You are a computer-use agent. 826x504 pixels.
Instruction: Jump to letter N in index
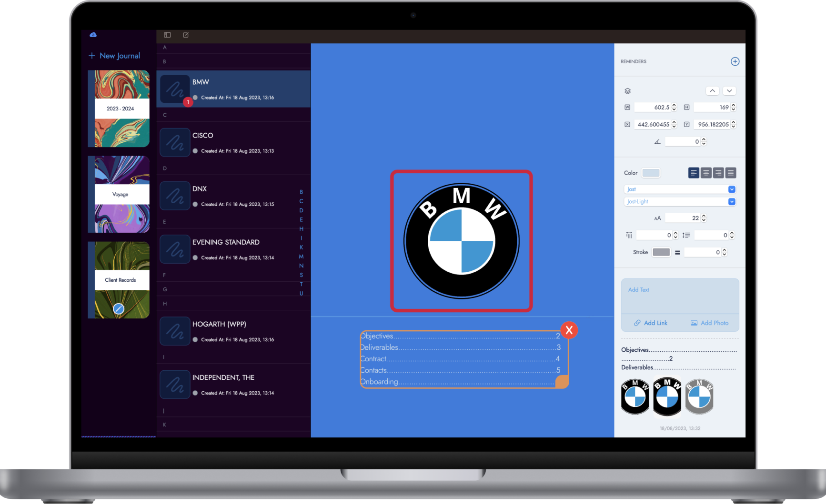301,266
